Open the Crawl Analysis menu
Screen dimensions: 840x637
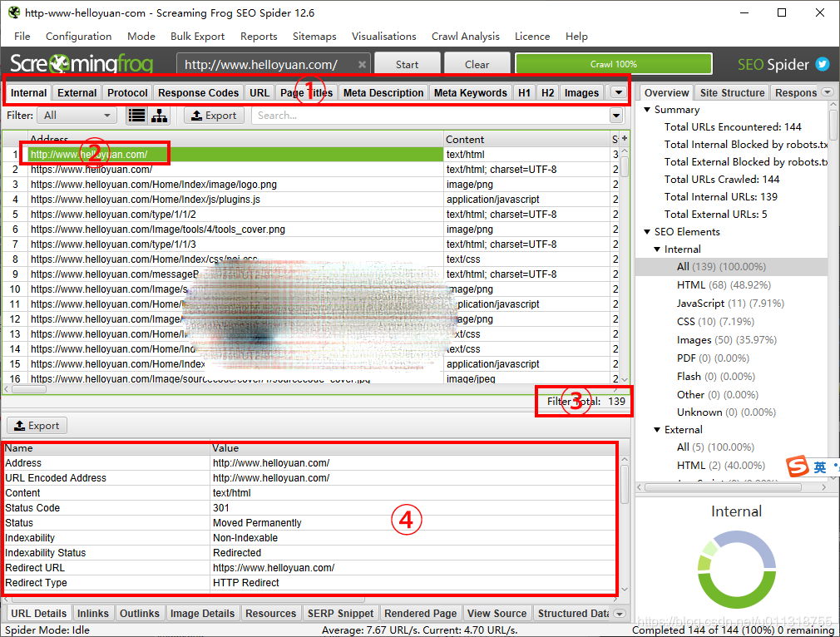[x=466, y=36]
